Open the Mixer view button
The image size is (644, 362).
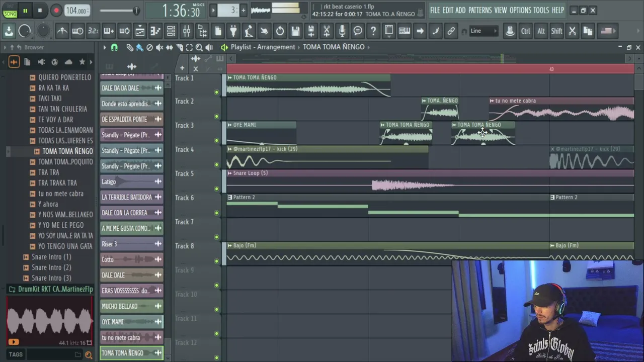coord(187,31)
